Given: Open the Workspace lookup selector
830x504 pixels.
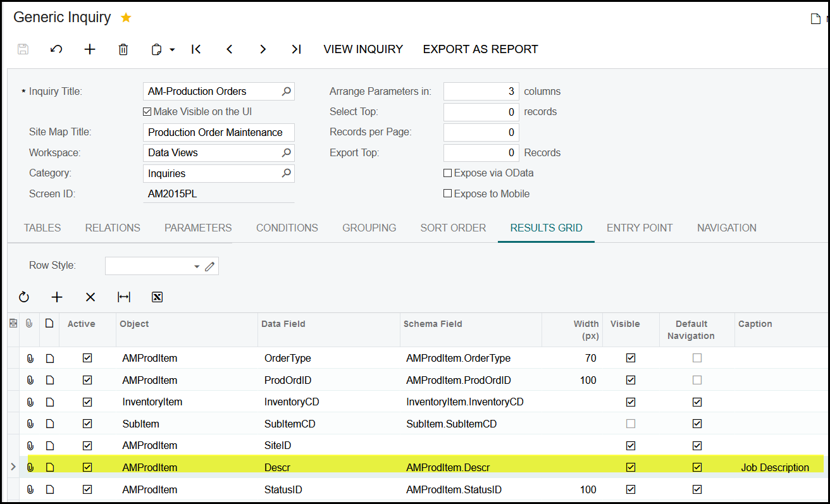Looking at the screenshot, I should coord(287,152).
